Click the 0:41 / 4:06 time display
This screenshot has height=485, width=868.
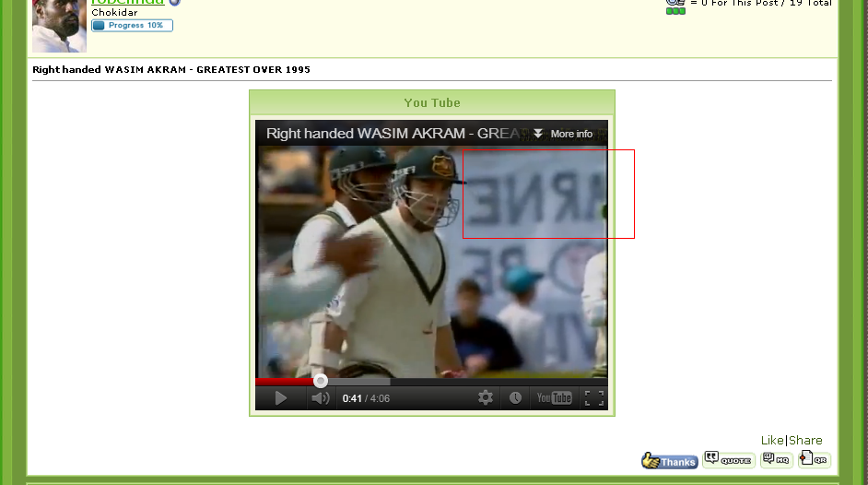pyautogui.click(x=366, y=398)
